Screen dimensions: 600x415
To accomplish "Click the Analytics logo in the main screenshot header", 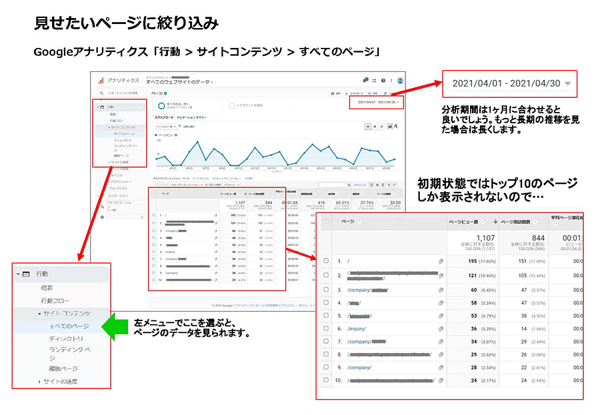I will point(101,81).
